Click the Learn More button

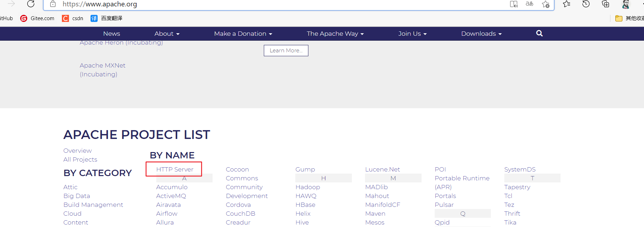(286, 51)
